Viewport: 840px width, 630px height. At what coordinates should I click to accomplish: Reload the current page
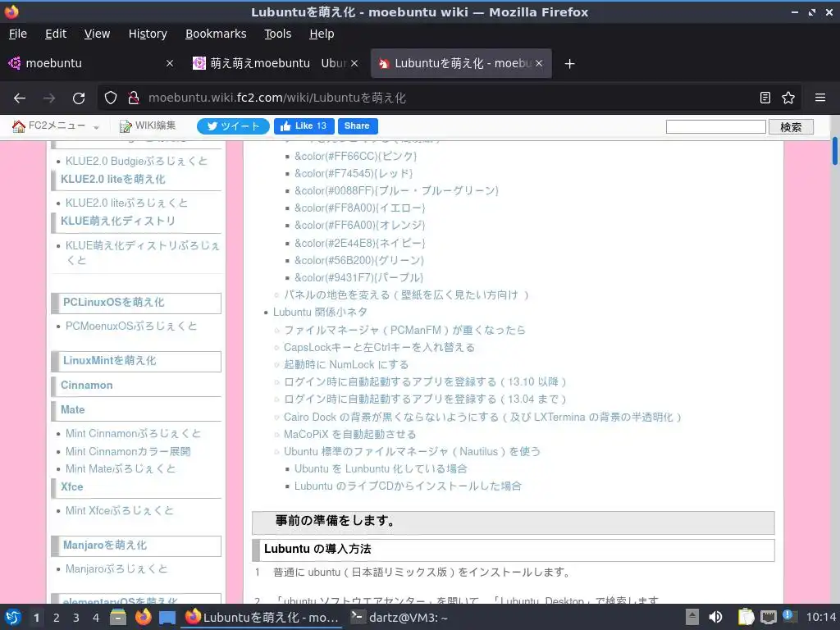point(79,98)
